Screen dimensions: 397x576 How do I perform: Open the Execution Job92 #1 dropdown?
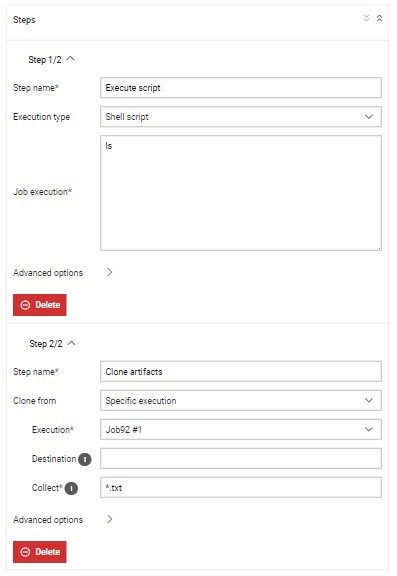[241, 429]
